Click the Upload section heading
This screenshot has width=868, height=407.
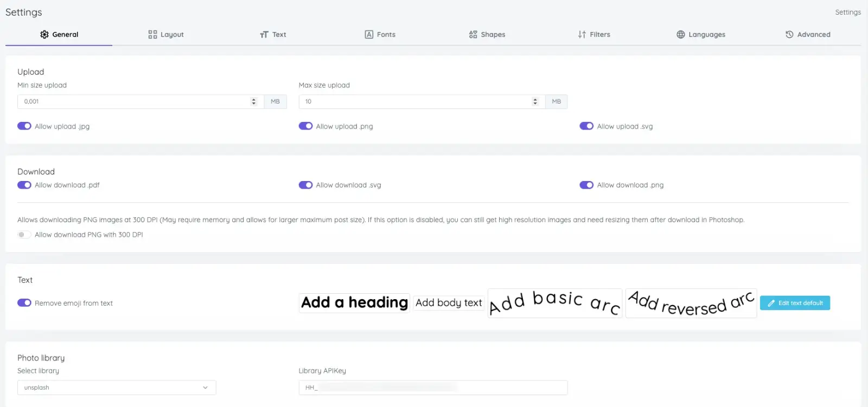(x=30, y=72)
